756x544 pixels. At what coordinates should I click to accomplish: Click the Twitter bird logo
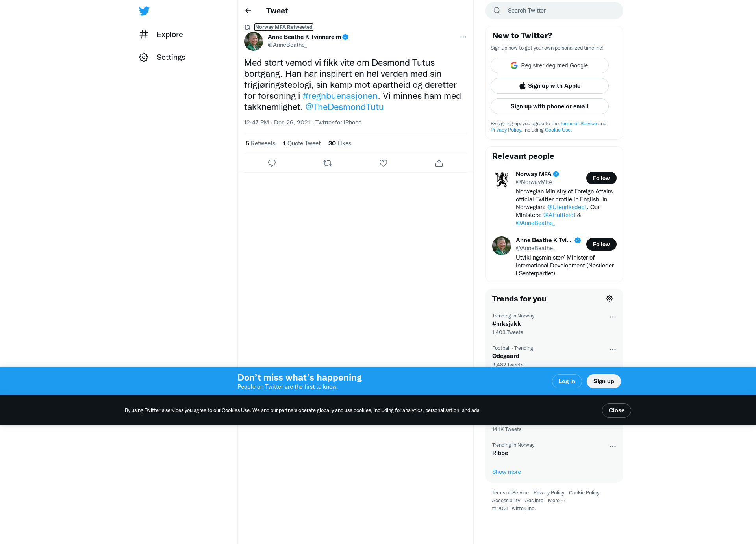tap(144, 11)
